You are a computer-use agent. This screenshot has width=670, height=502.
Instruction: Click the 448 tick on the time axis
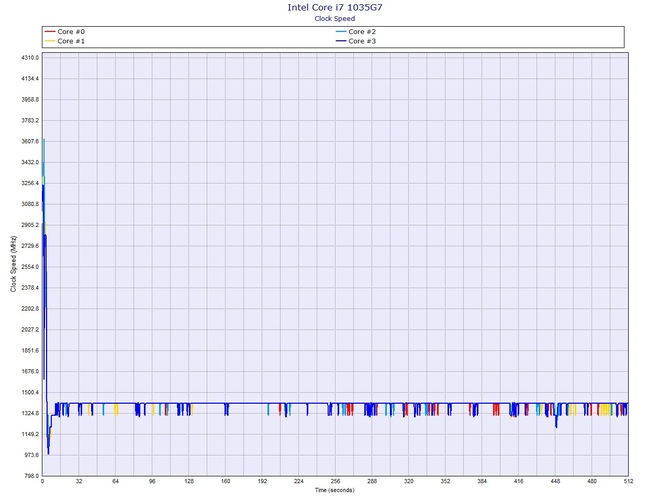(555, 481)
